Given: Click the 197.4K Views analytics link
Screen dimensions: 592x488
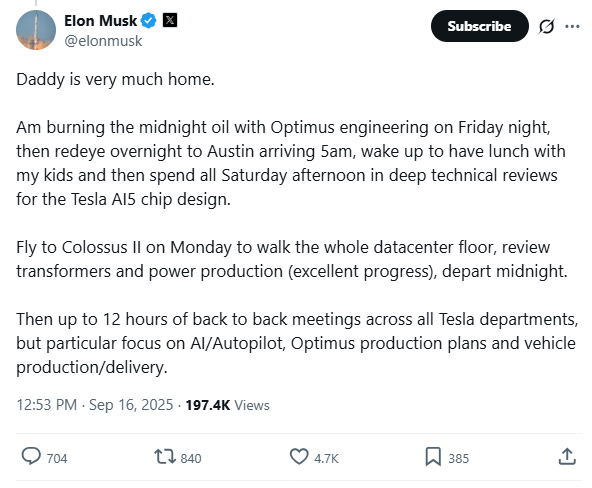Looking at the screenshot, I should click(228, 405).
